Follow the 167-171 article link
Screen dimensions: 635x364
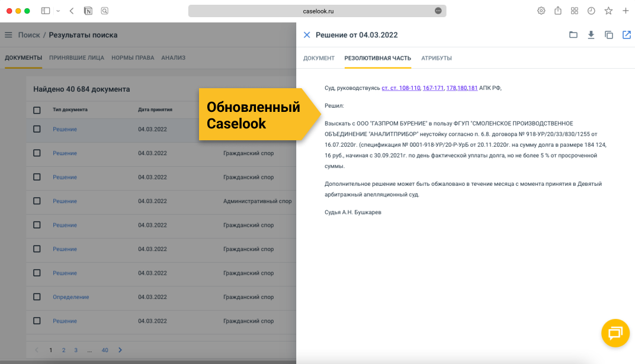coord(434,88)
